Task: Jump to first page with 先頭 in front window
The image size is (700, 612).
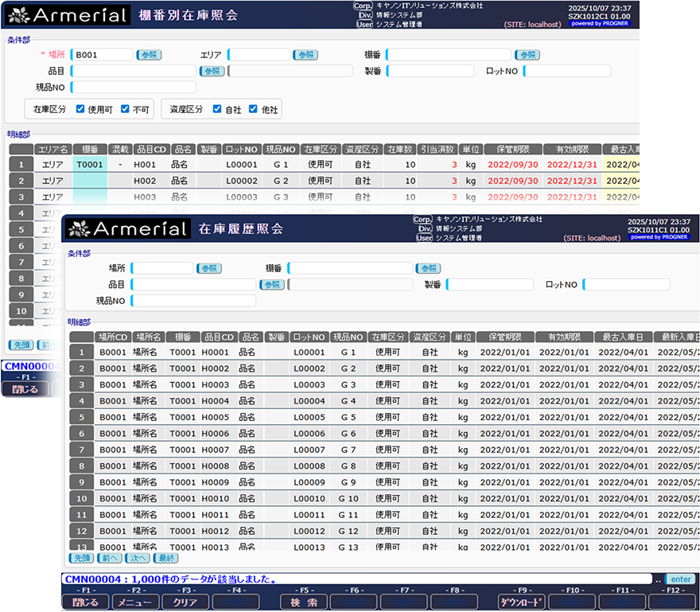Action: (x=81, y=558)
